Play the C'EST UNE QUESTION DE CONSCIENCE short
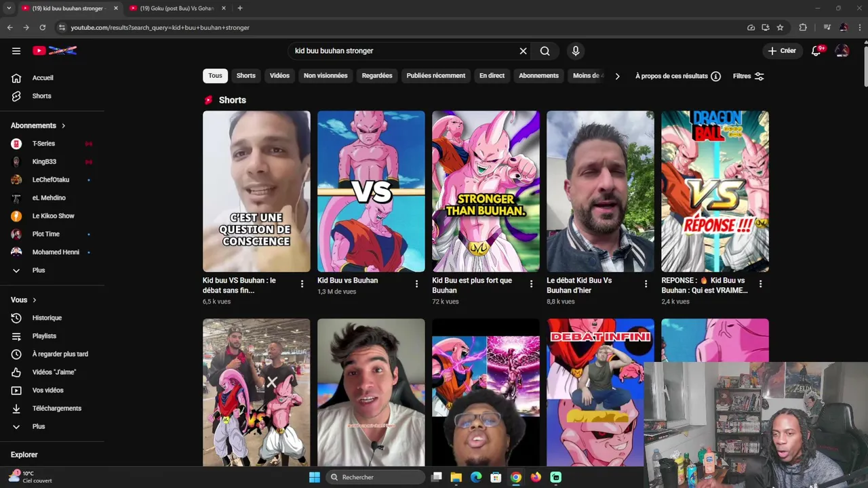868x488 pixels. (x=256, y=191)
